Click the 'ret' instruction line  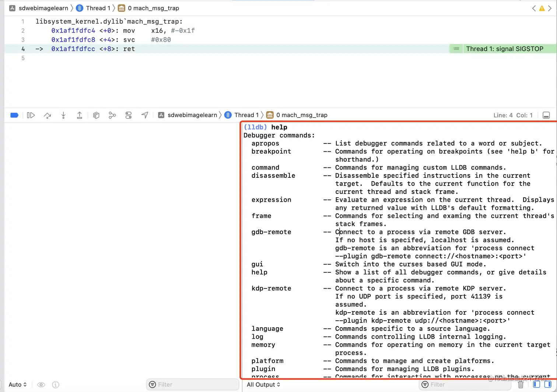click(x=129, y=49)
